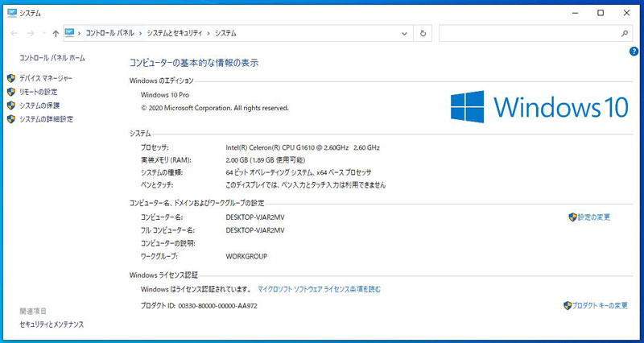Select システム breadcrumb in address bar
The width and height of the screenshot is (644, 343).
[x=225, y=34]
